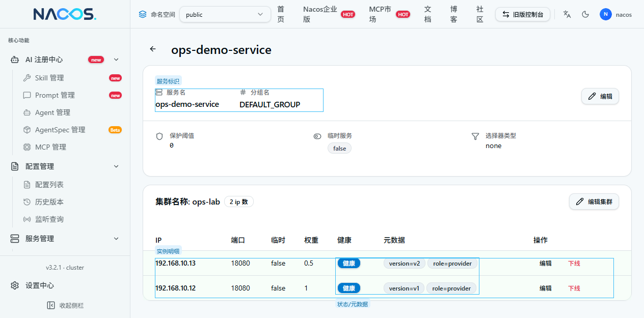Image resolution: width=644 pixels, height=318 pixels.
Task: Click the 分组名 hash icon
Action: pos(243,93)
